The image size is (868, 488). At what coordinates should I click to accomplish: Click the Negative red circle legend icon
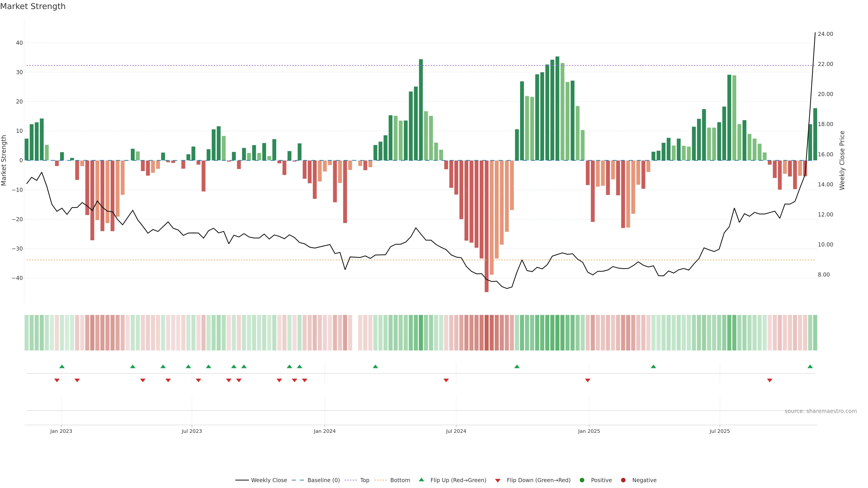tap(623, 480)
